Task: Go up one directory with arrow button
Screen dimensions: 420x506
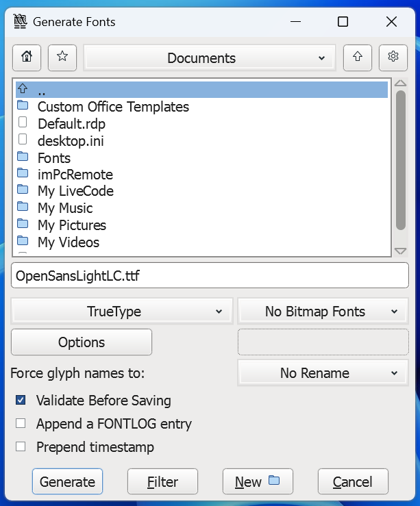Action: click(357, 58)
